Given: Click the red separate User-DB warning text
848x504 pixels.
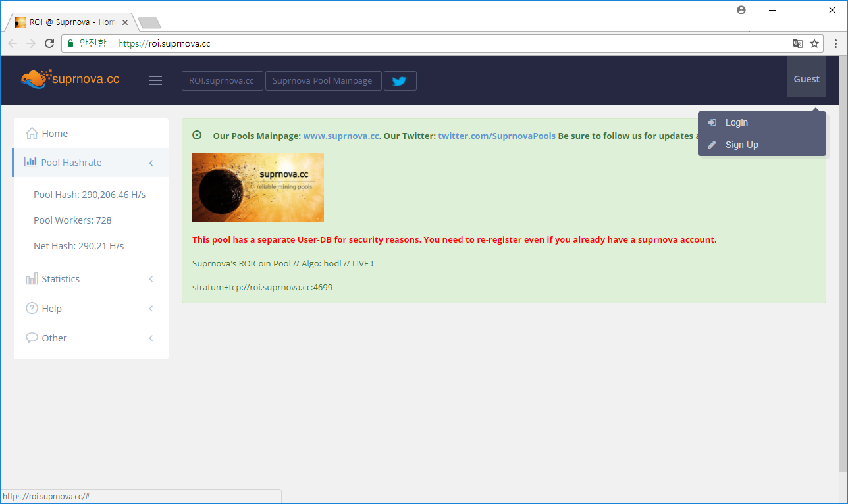Looking at the screenshot, I should (x=454, y=239).
